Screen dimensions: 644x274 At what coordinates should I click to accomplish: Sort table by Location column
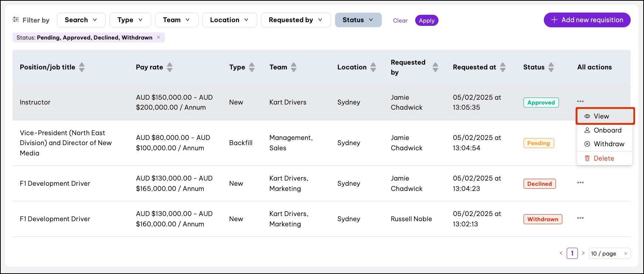(x=373, y=67)
